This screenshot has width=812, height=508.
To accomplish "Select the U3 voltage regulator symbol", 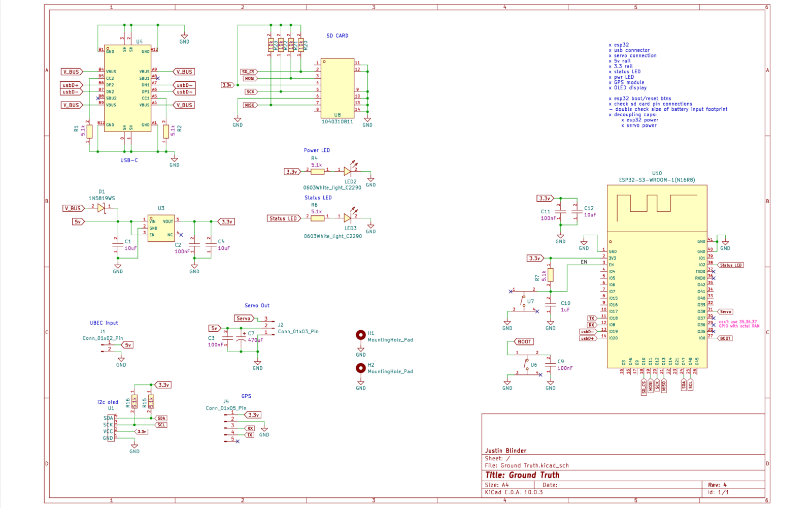I will 161,228.
